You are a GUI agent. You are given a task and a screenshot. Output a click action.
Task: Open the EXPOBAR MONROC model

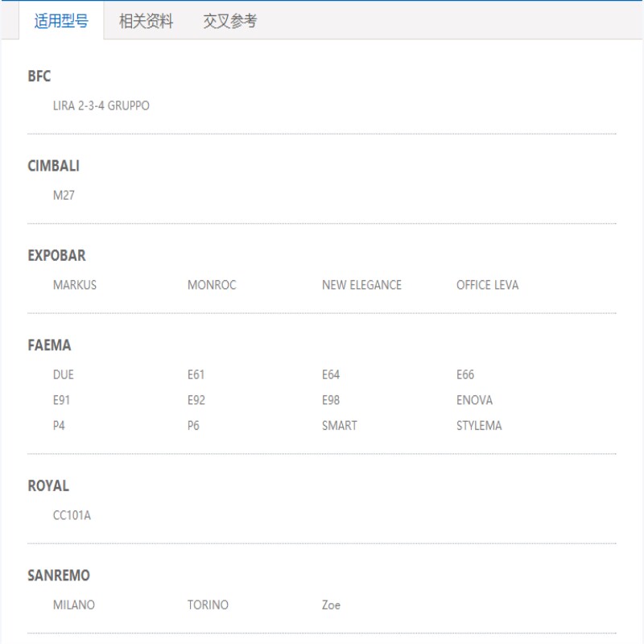[x=212, y=285]
